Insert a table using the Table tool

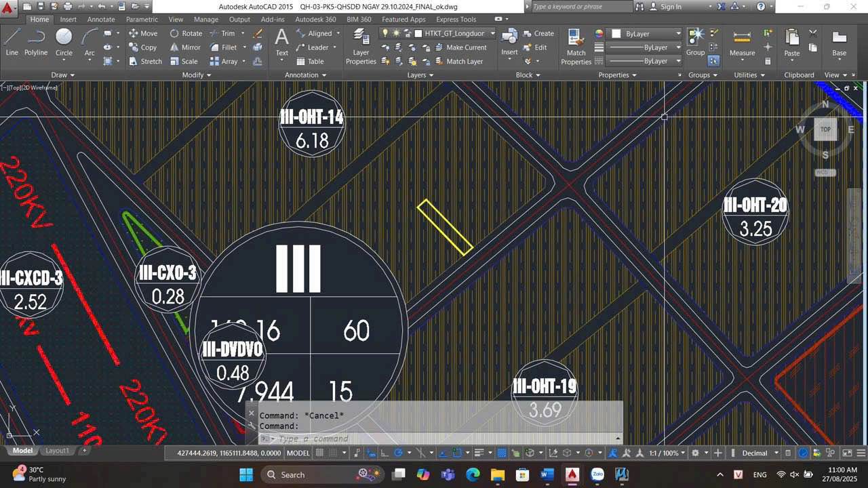coord(310,61)
